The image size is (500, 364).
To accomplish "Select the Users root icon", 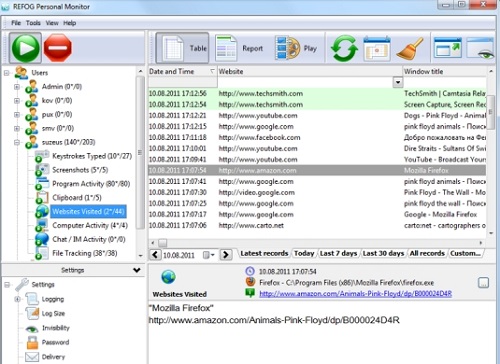I will 21,72.
